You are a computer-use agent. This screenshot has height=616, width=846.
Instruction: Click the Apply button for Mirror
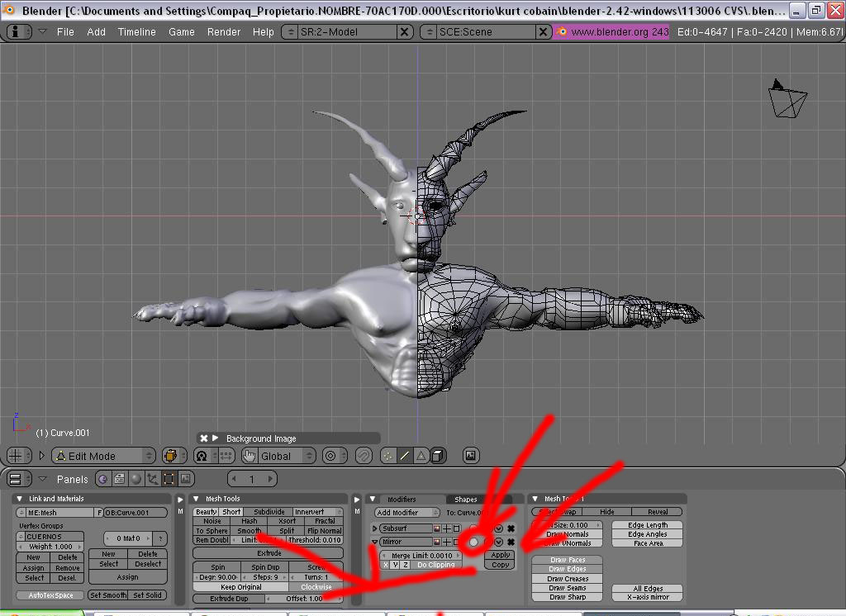click(500, 555)
